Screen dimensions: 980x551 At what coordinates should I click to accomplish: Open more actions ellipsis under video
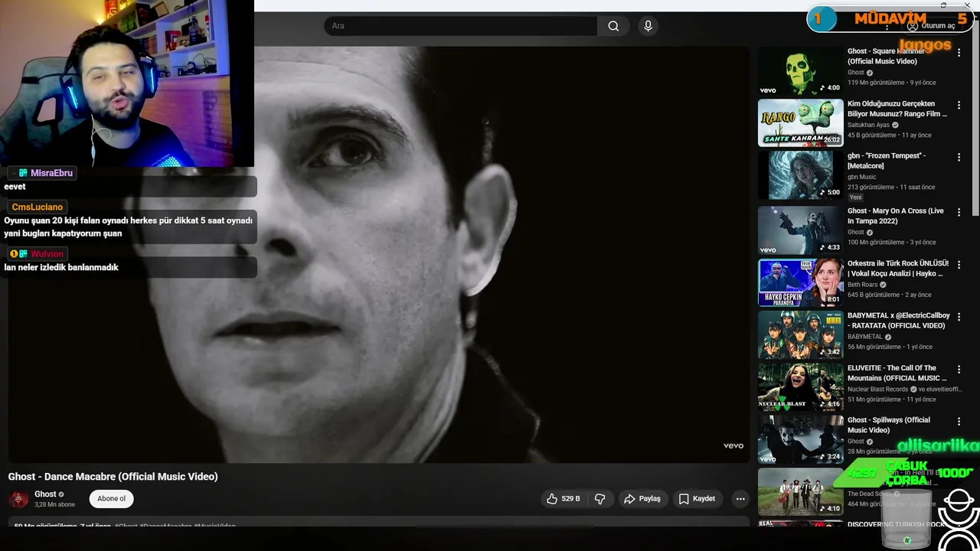740,499
